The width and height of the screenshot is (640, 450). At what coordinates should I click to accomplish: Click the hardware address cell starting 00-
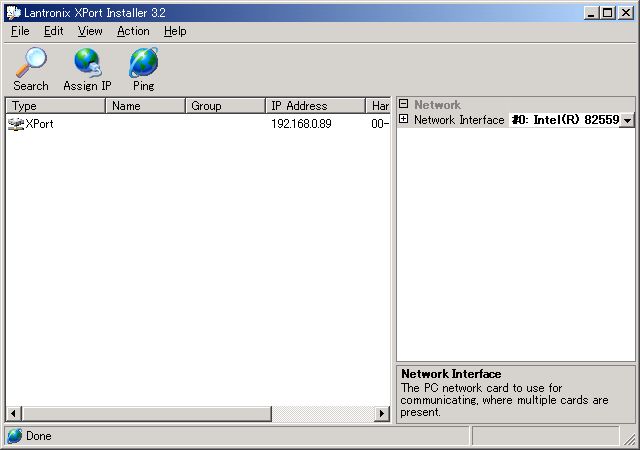pyautogui.click(x=380, y=124)
